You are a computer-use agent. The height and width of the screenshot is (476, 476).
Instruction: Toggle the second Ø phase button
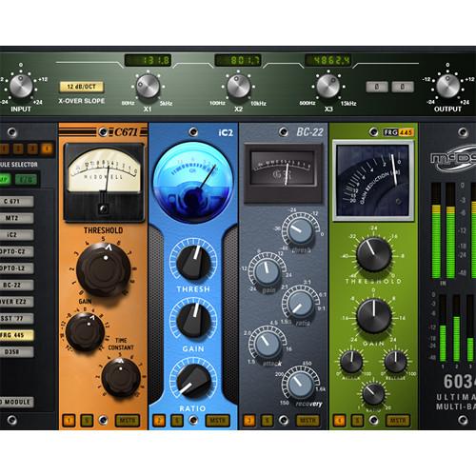pos(403,87)
